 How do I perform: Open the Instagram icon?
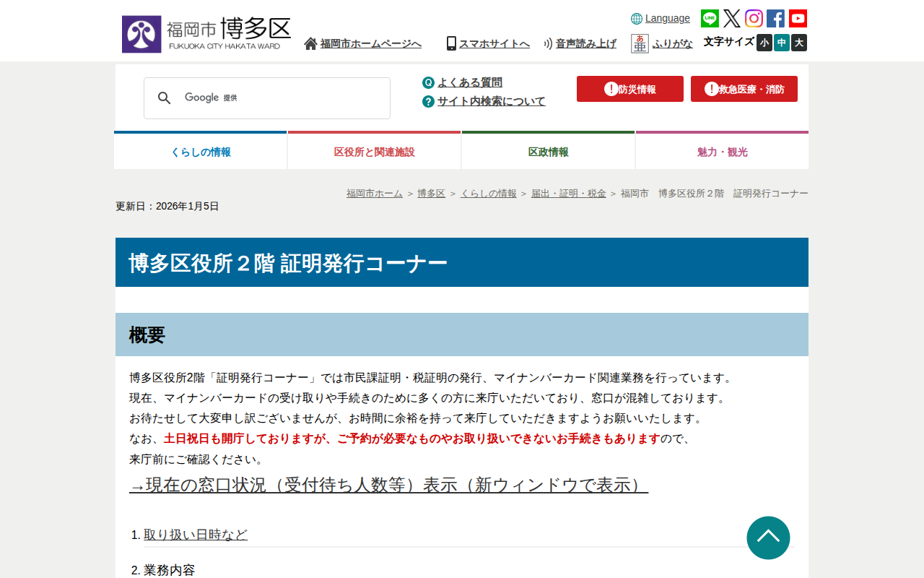[754, 18]
